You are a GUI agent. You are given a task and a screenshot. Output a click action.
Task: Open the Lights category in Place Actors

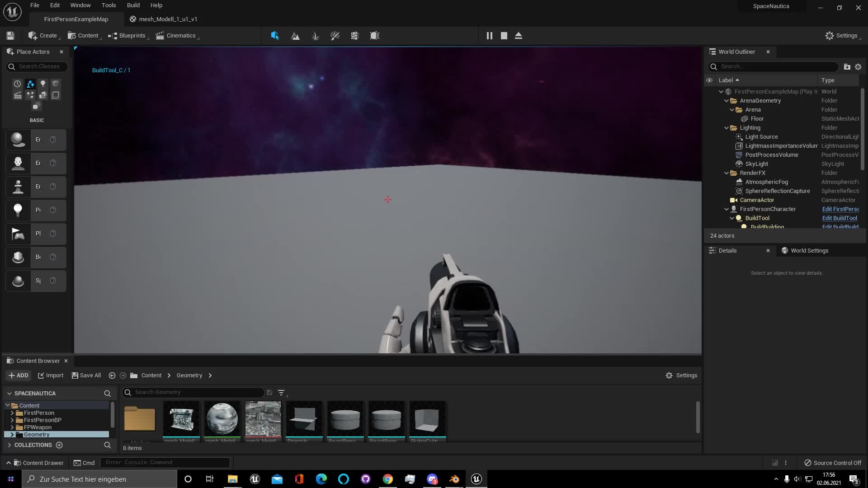coord(43,84)
